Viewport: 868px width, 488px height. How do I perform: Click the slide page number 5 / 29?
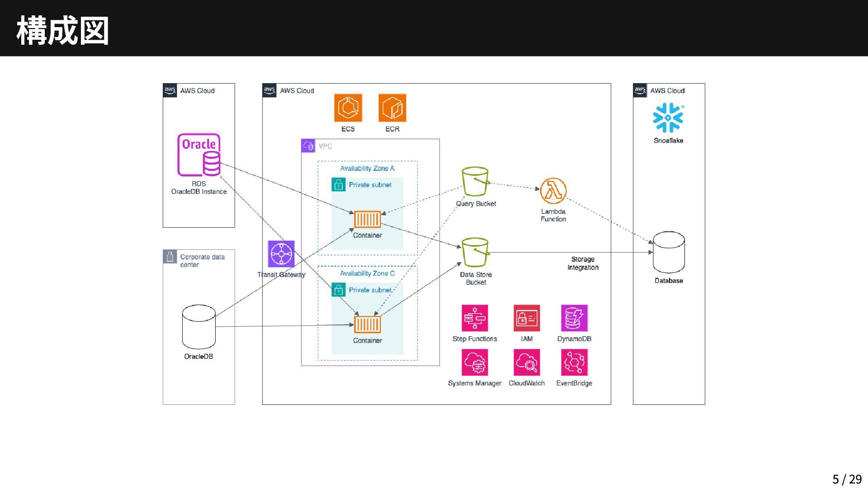pos(847,479)
